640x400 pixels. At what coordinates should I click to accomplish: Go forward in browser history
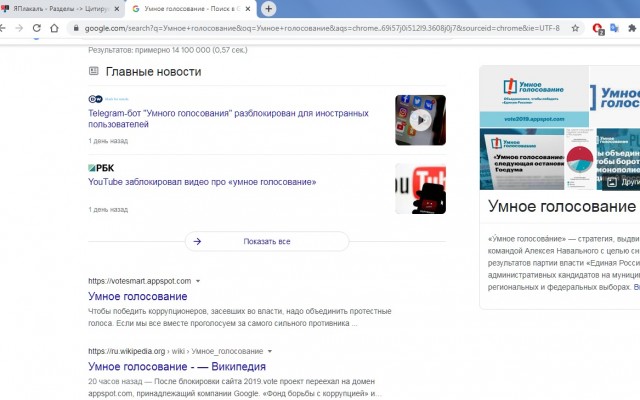[19, 28]
